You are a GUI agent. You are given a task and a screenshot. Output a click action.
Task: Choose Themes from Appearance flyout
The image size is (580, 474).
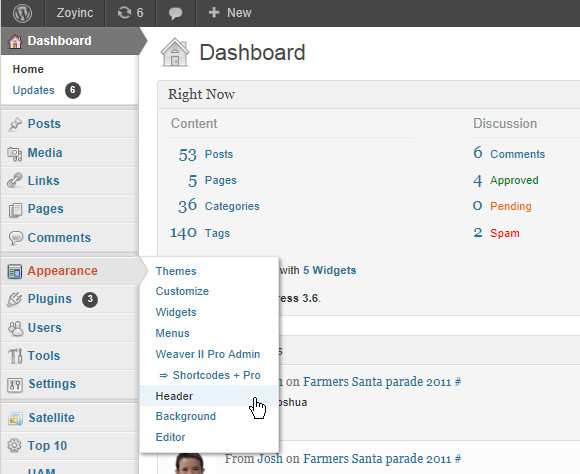pyautogui.click(x=176, y=271)
